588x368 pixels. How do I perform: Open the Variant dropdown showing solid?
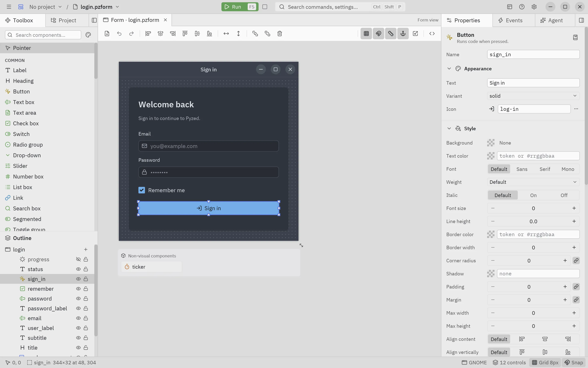coord(533,96)
